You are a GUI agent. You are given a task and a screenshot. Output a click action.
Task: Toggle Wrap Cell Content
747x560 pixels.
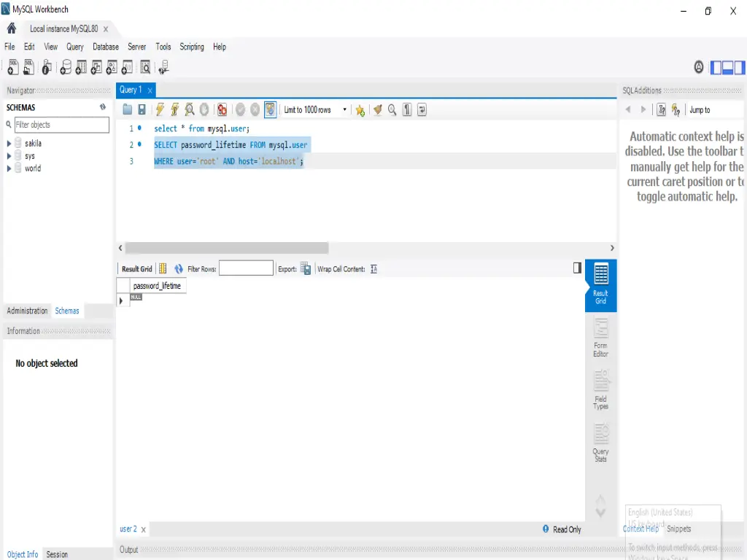click(374, 269)
